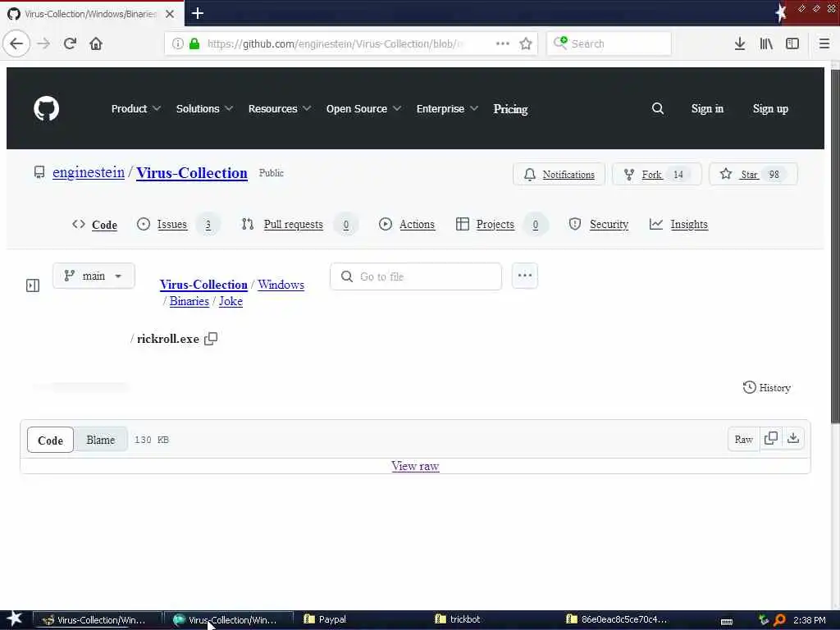Open taskbar search magnifier tray icon
The image size is (840, 630).
(779, 620)
